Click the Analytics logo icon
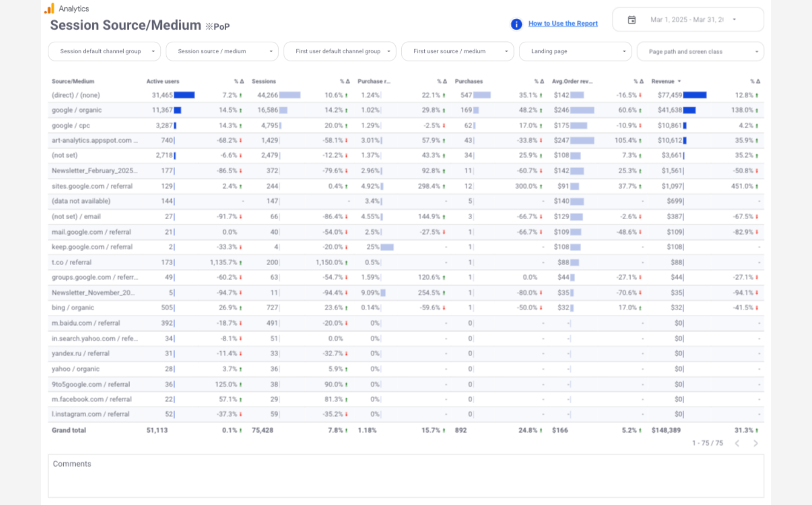Image resolution: width=812 pixels, height=505 pixels. [50, 8]
